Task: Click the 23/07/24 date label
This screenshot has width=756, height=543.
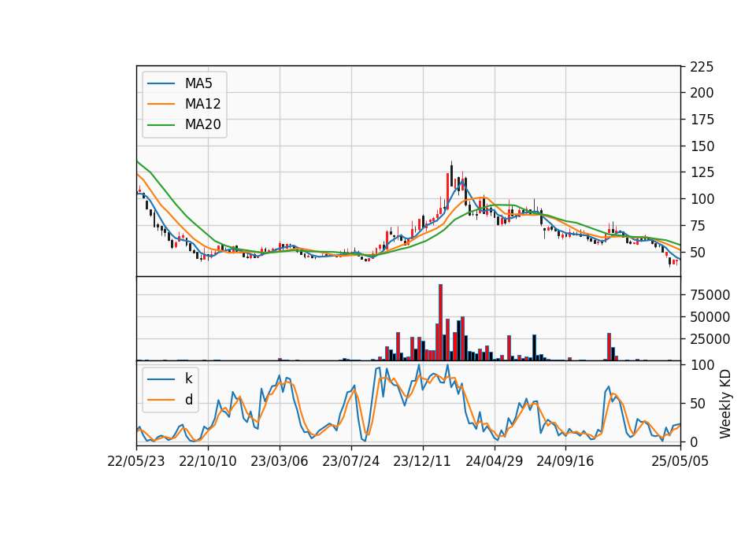Action: (351, 462)
